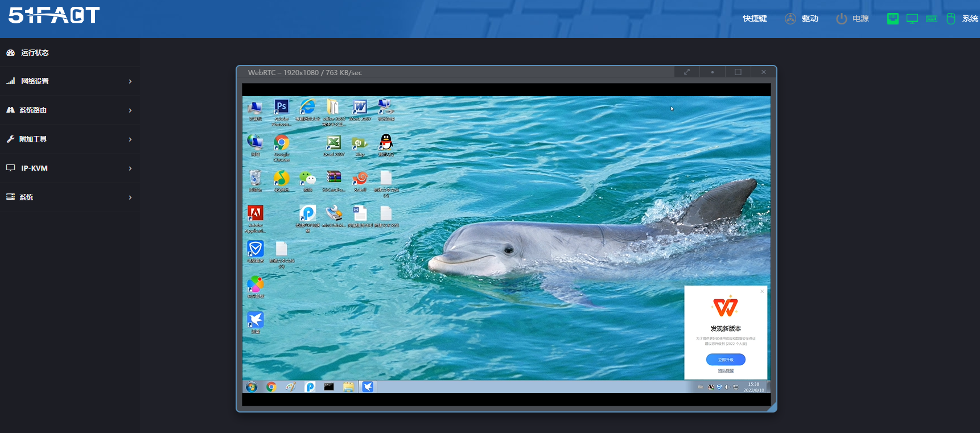Select the PDF converter P icon on desktop

tap(307, 218)
